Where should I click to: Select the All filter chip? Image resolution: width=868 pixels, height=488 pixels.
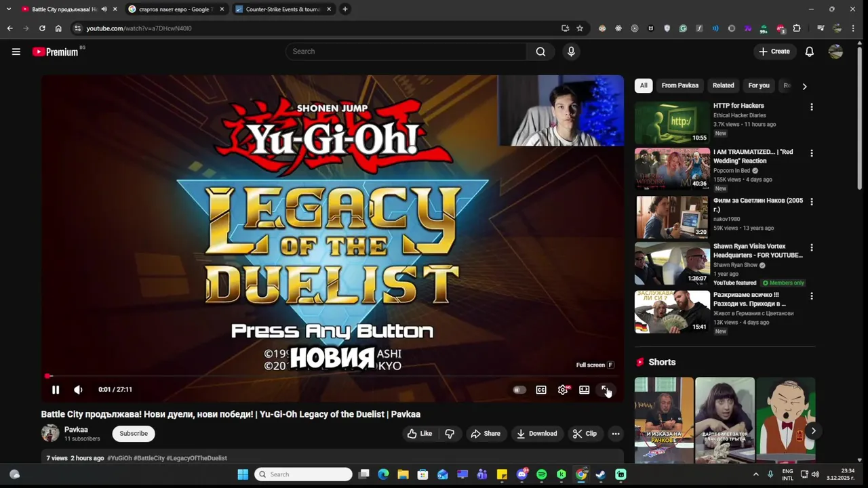pyautogui.click(x=644, y=85)
